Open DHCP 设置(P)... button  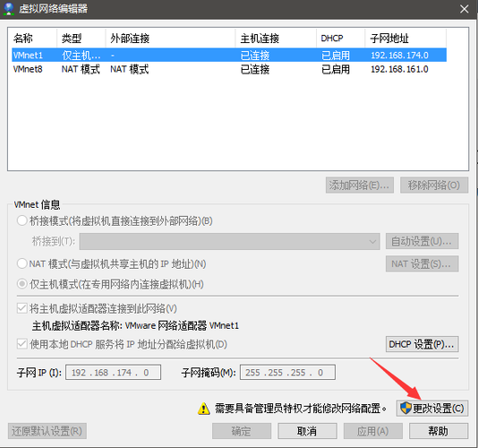click(422, 344)
